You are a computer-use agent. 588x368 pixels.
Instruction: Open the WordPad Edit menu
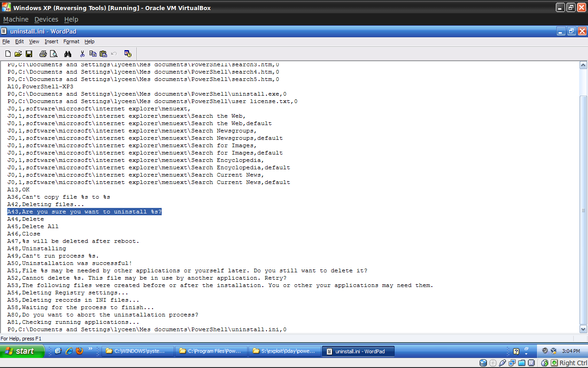(19, 41)
